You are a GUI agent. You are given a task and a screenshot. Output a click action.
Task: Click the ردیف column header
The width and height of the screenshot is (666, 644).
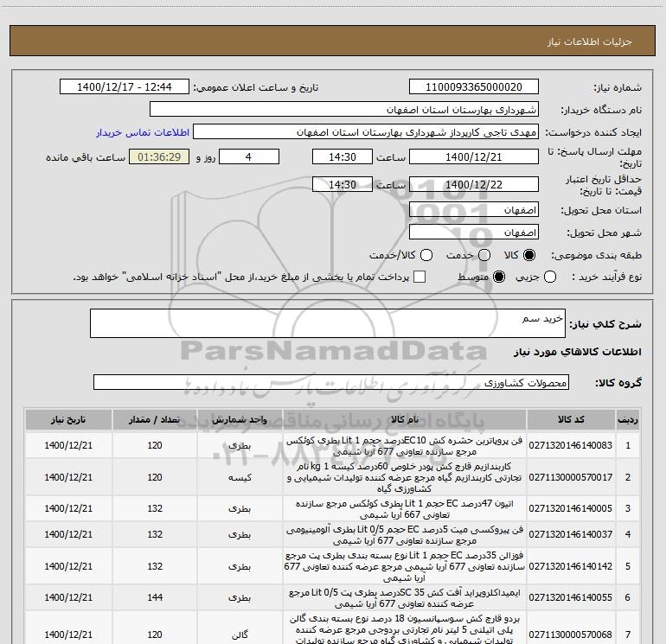coord(628,420)
